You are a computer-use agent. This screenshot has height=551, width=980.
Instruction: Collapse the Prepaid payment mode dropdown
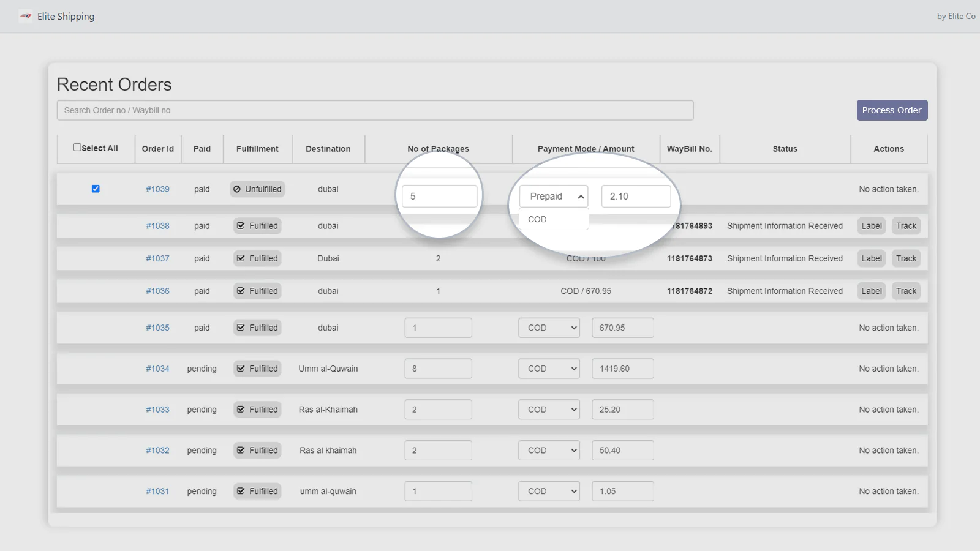point(554,197)
